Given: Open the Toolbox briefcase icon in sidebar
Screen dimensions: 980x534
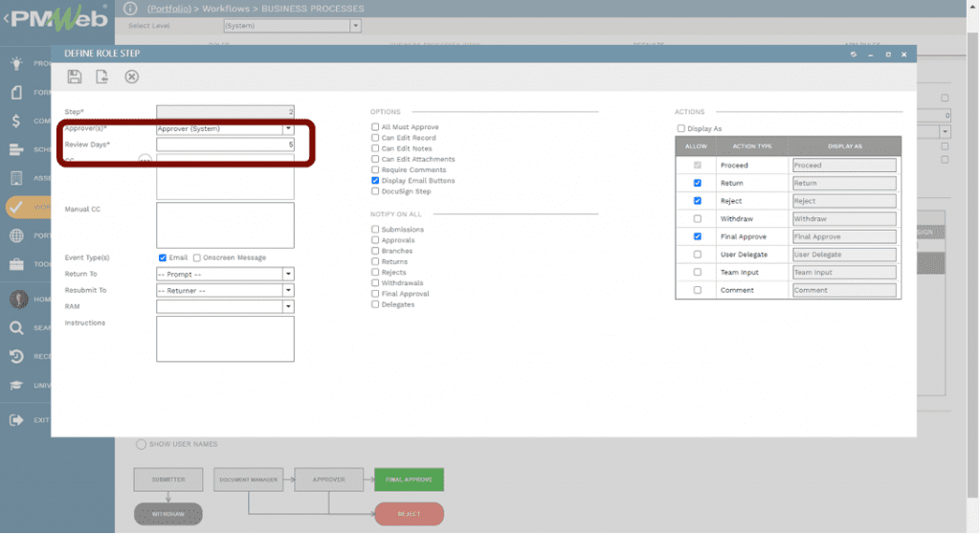Looking at the screenshot, I should [x=16, y=264].
